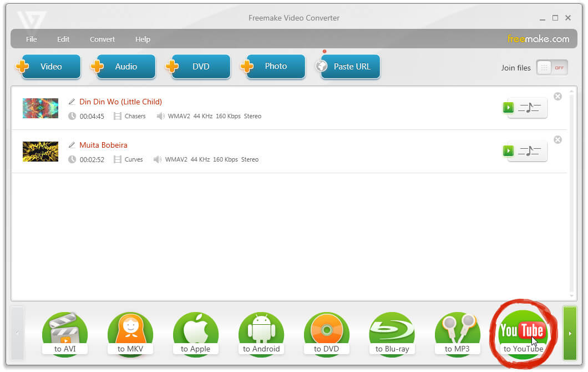The height and width of the screenshot is (372, 588).
Task: Convert files using to MP3 icon
Action: point(458,334)
